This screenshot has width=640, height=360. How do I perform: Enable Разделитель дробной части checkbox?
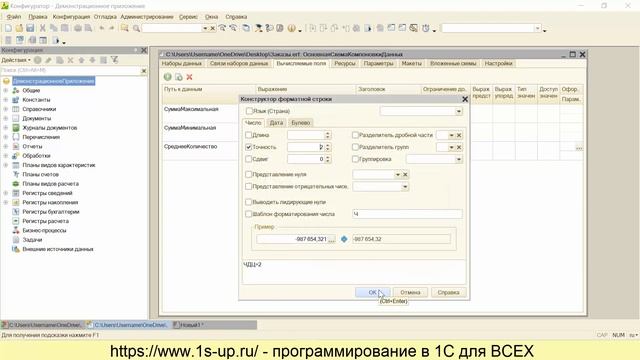(355, 135)
